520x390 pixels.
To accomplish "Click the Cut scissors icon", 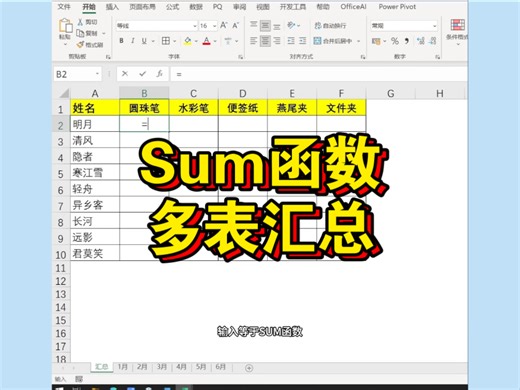I will 80,22.
